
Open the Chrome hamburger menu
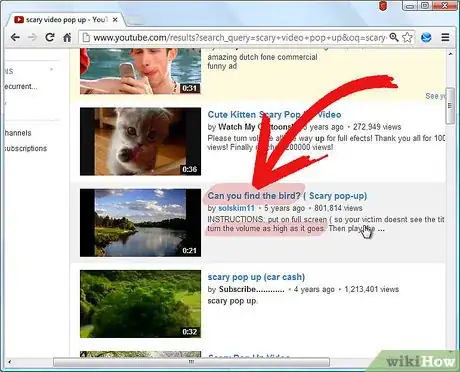click(x=445, y=37)
